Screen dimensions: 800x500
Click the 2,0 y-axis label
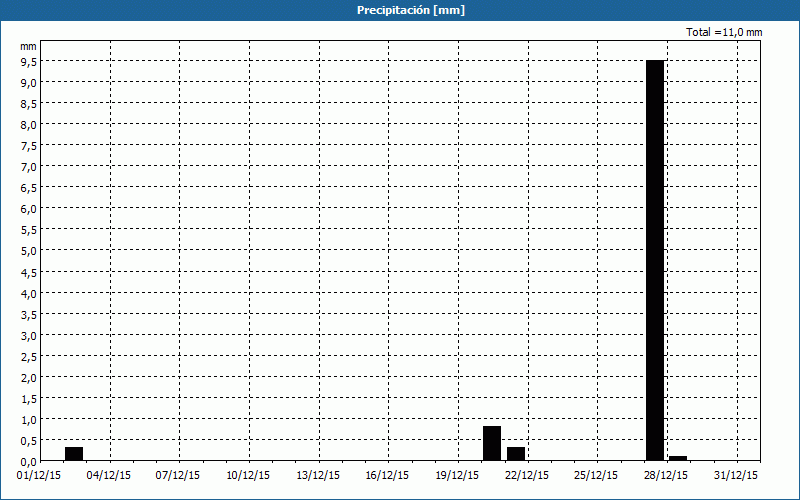[29, 378]
